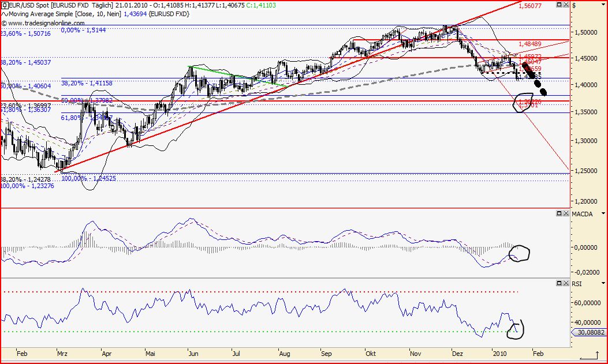Click the close icon on the MACD panel
The width and height of the screenshot is (608, 364).
566,213
